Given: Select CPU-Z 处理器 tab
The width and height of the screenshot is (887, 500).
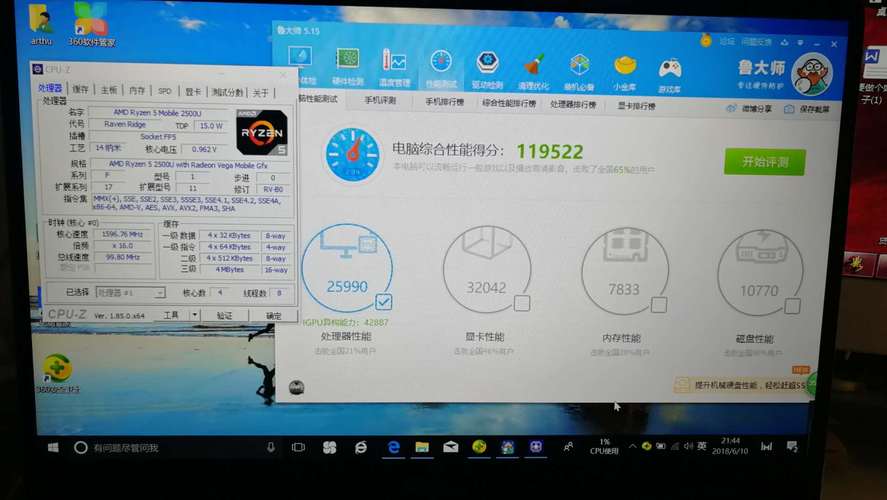Looking at the screenshot, I should (50, 88).
